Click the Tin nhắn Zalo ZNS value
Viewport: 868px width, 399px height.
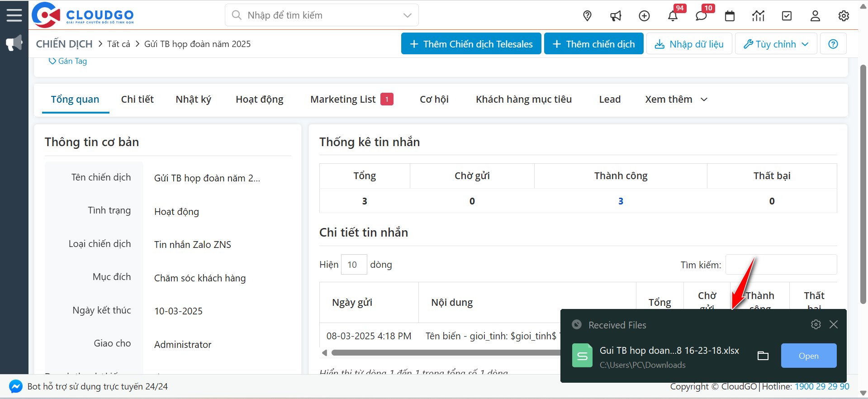tap(193, 245)
